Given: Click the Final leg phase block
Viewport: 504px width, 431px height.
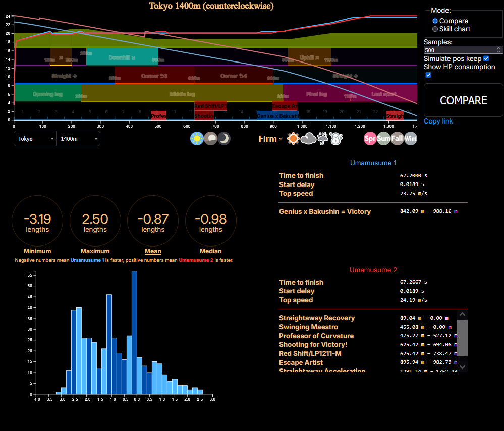Looking at the screenshot, I should coord(316,93).
